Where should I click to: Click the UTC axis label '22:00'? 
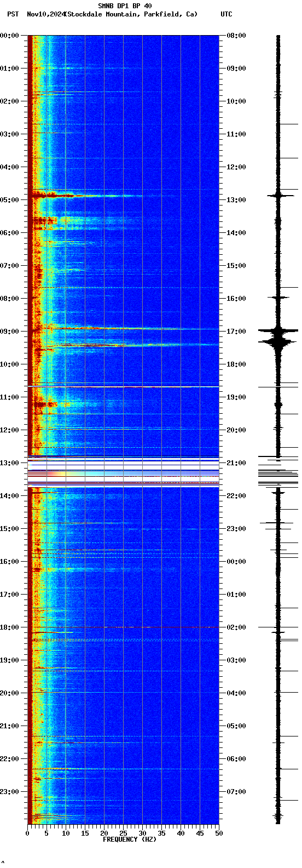(236, 496)
